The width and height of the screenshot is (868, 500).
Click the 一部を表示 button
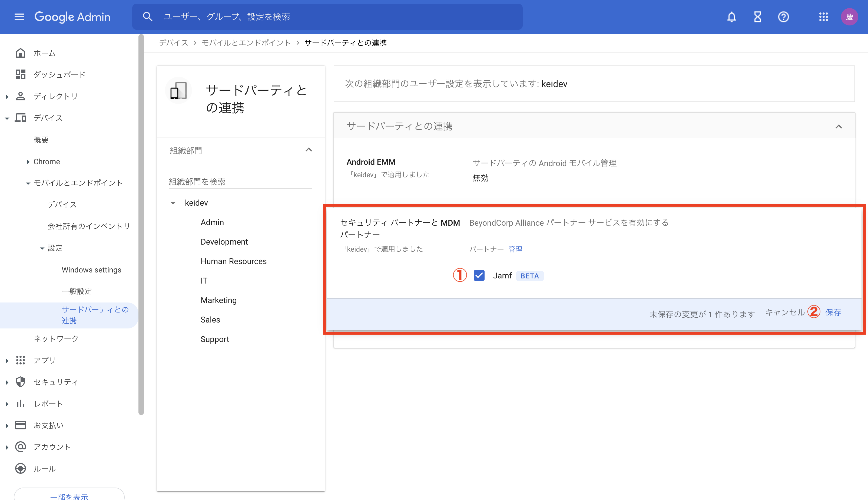click(x=69, y=496)
